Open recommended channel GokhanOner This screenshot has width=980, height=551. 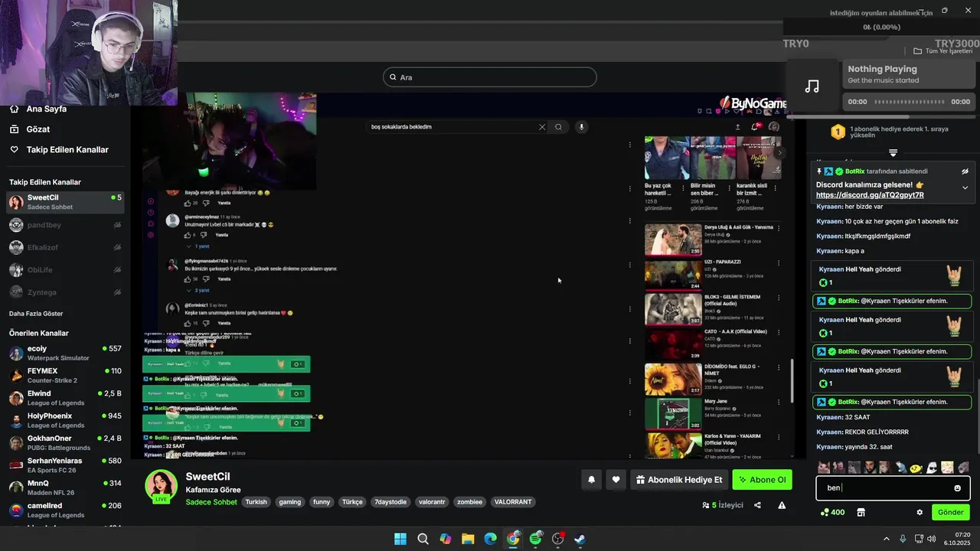65,442
